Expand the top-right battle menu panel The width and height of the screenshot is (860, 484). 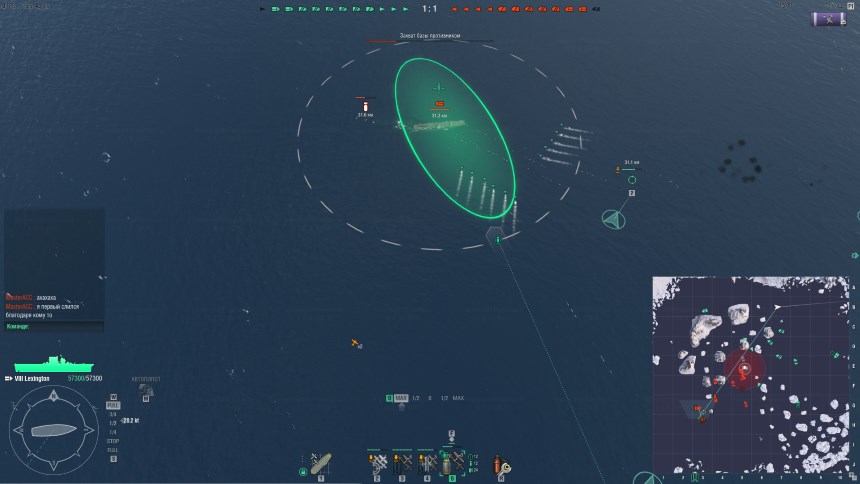pyautogui.click(x=829, y=19)
